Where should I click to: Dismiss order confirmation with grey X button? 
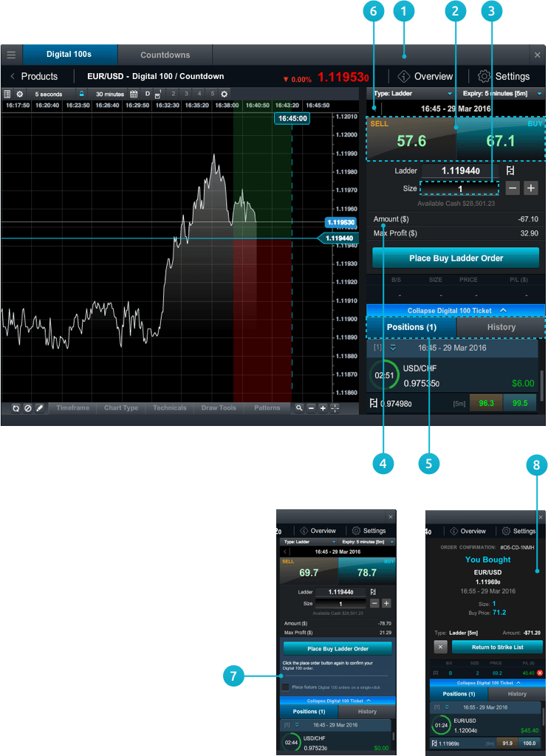[440, 647]
